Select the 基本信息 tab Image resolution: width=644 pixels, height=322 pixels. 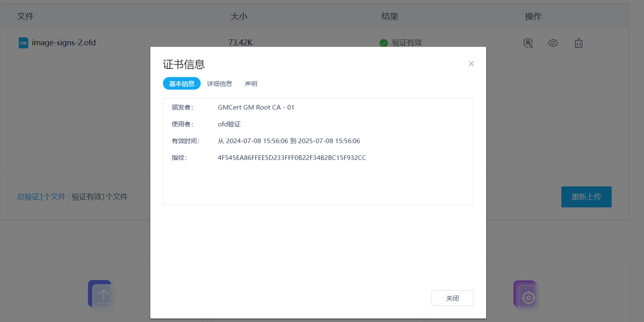(x=181, y=84)
